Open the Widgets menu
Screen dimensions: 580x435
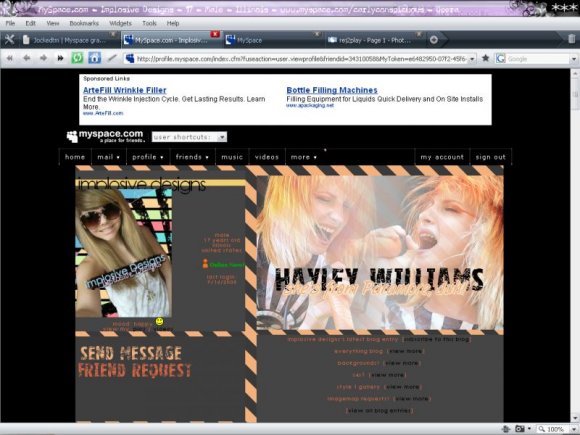click(120, 23)
